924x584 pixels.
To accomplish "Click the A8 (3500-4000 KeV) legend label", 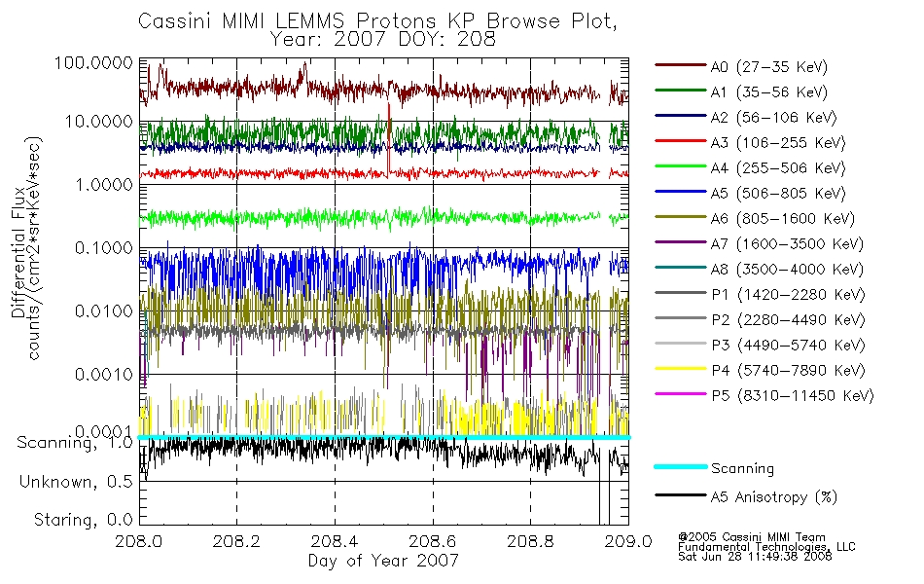I will coord(787,271).
